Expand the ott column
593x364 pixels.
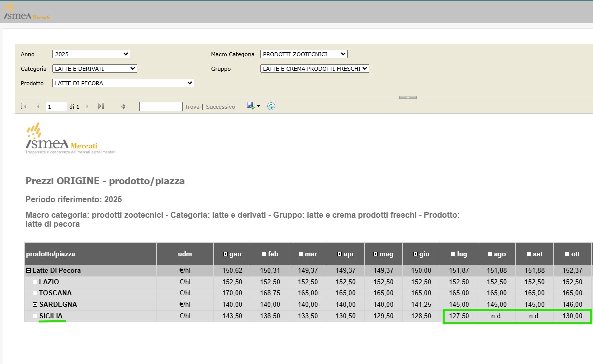pos(567,254)
